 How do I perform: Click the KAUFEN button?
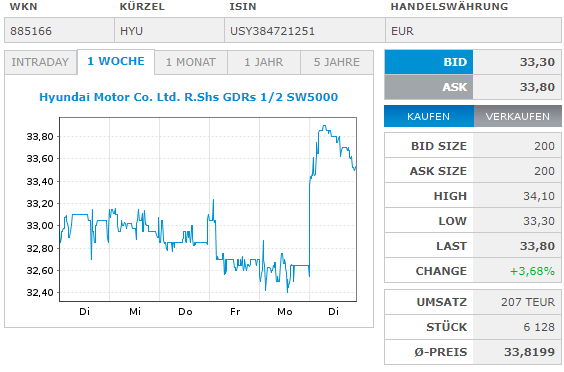point(429,116)
